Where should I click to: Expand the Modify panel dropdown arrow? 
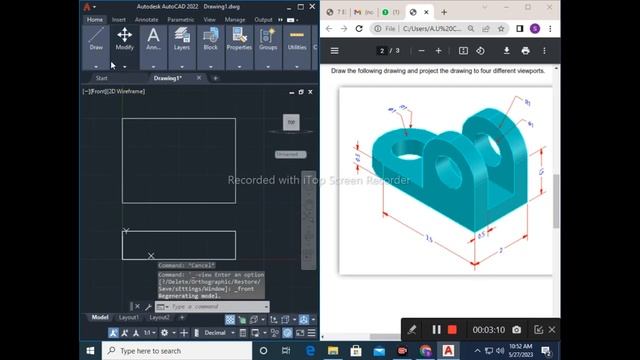(x=124, y=67)
